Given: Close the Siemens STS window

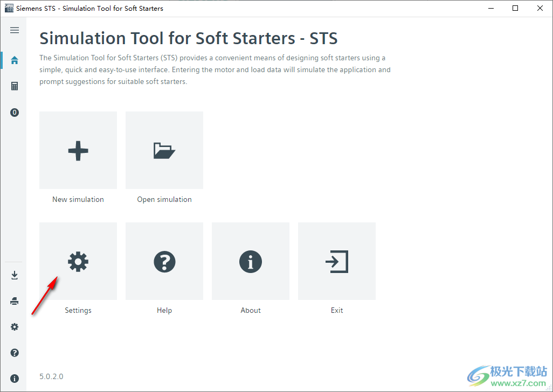Looking at the screenshot, I should (x=540, y=8).
